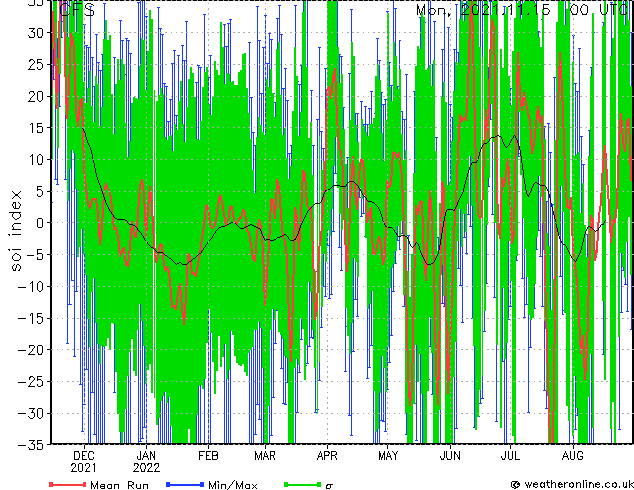
Task: Click the green sigma legend line
Action: (x=302, y=484)
